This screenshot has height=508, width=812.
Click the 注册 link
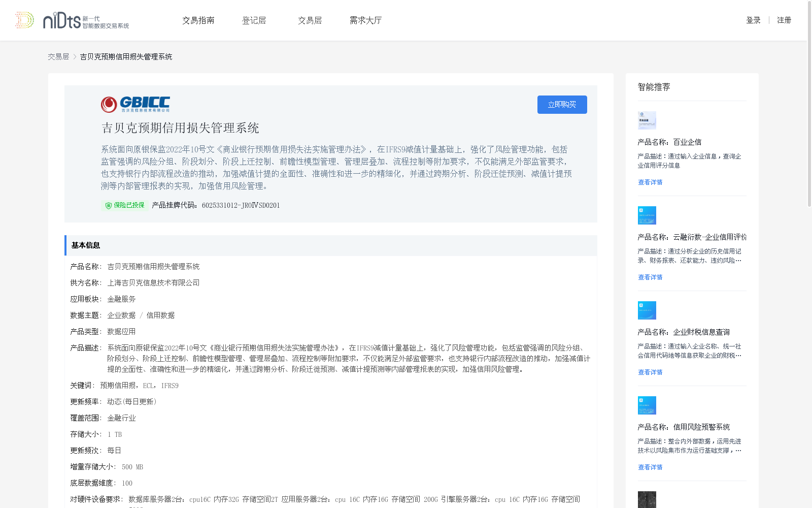[x=784, y=20]
